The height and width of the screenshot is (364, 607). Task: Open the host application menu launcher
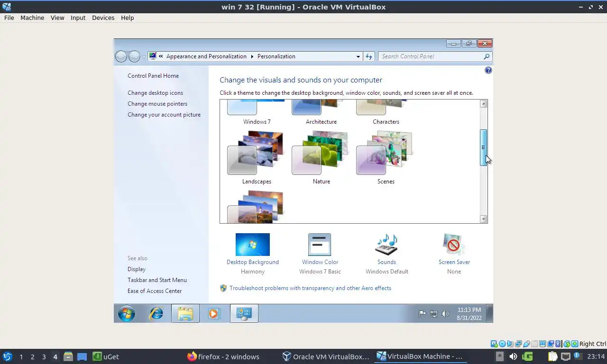coord(8,356)
